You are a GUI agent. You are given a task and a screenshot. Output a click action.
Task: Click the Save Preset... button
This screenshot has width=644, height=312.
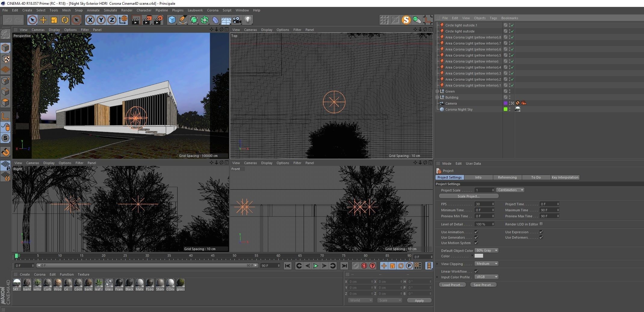click(x=483, y=285)
